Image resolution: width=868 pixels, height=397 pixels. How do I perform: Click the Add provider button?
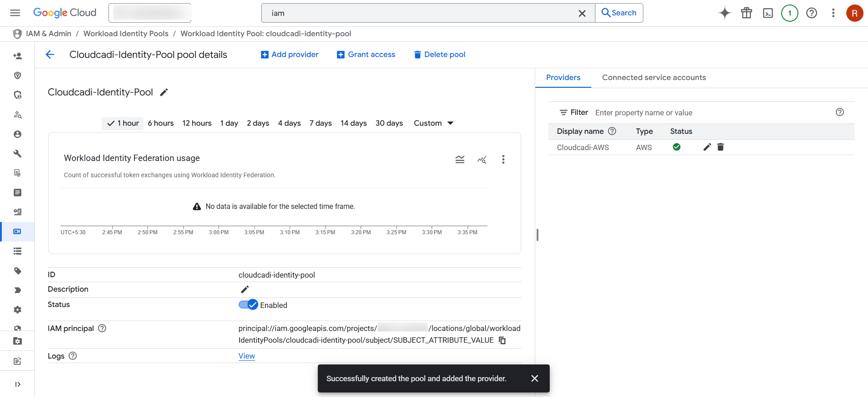click(290, 55)
